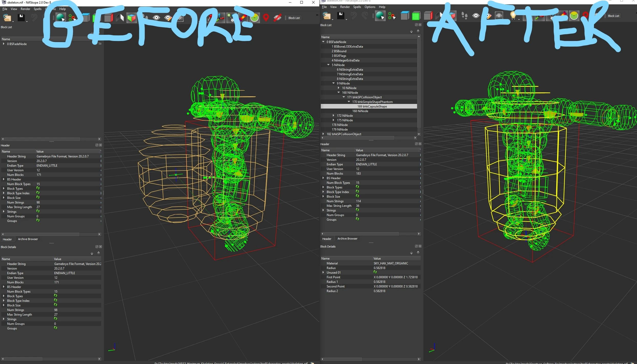Toggle the show-hidden eye icon in right window
Viewport: 637px width, 364px height.
click(x=476, y=16)
